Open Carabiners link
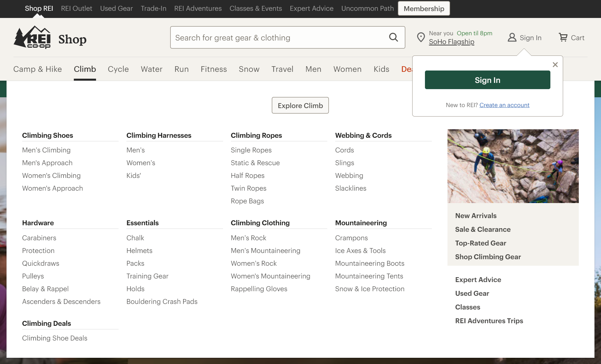This screenshot has width=601, height=364. (39, 238)
